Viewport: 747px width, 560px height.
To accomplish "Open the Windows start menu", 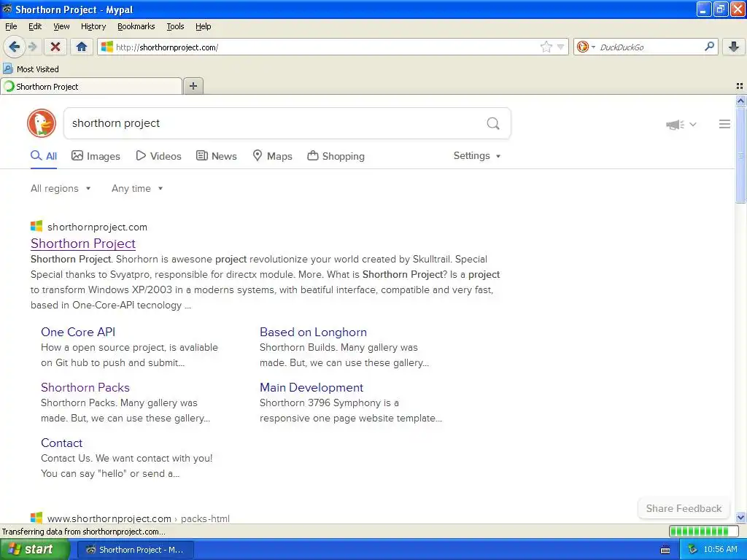I will tap(35, 549).
